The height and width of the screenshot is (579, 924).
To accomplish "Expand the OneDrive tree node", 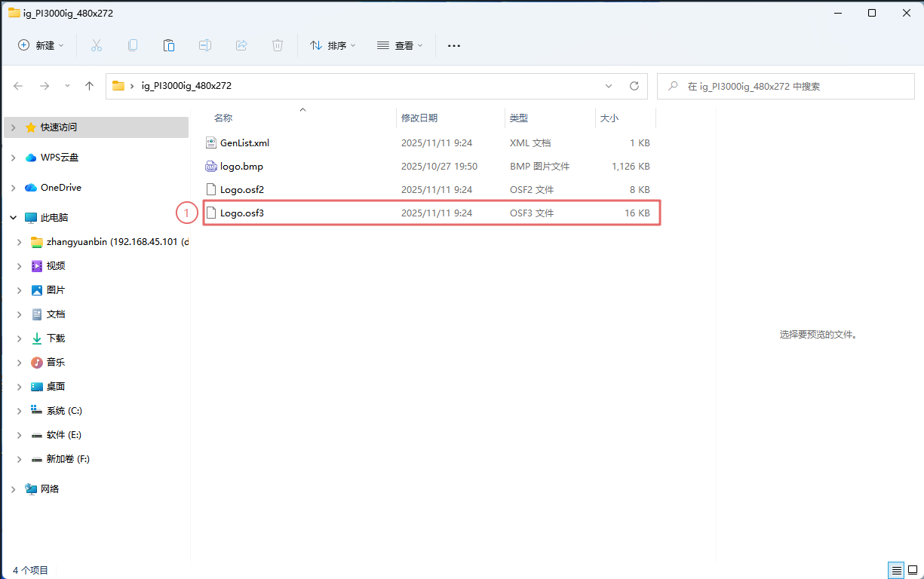I will point(13,188).
